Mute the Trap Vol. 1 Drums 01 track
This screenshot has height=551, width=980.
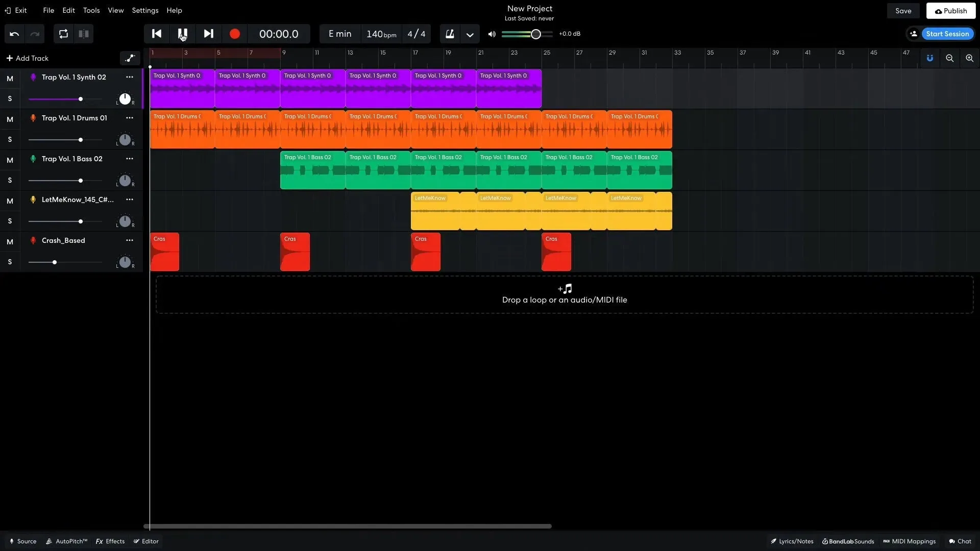10,119
